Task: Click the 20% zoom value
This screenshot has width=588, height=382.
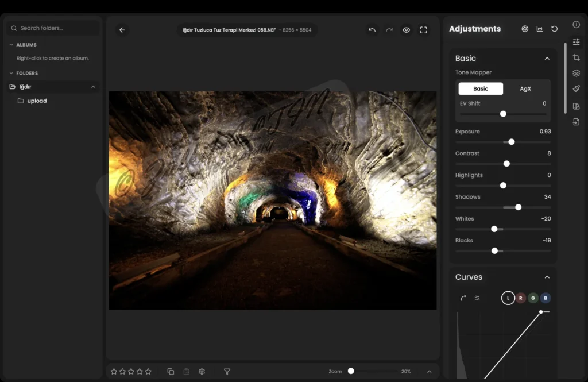Action: coord(406,372)
